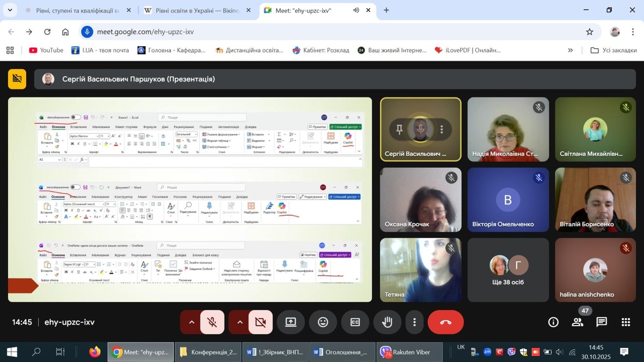The image size is (644, 362).
Task: Expand video settings arrow beside camera
Action: coord(239,322)
